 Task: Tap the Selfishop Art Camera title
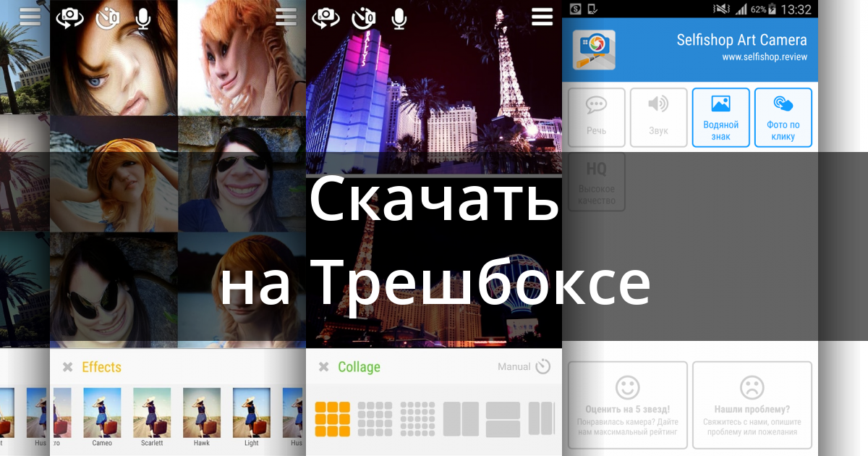(x=741, y=40)
